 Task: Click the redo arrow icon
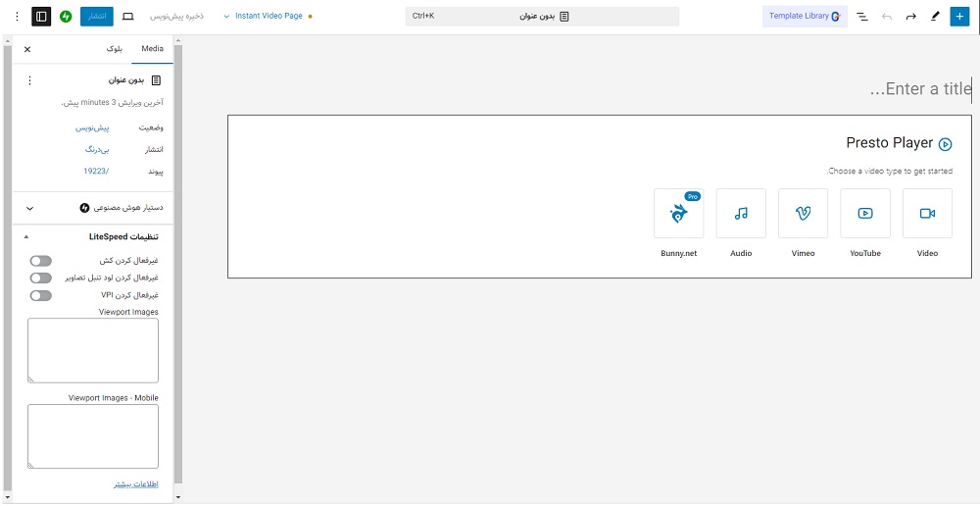[910, 17]
